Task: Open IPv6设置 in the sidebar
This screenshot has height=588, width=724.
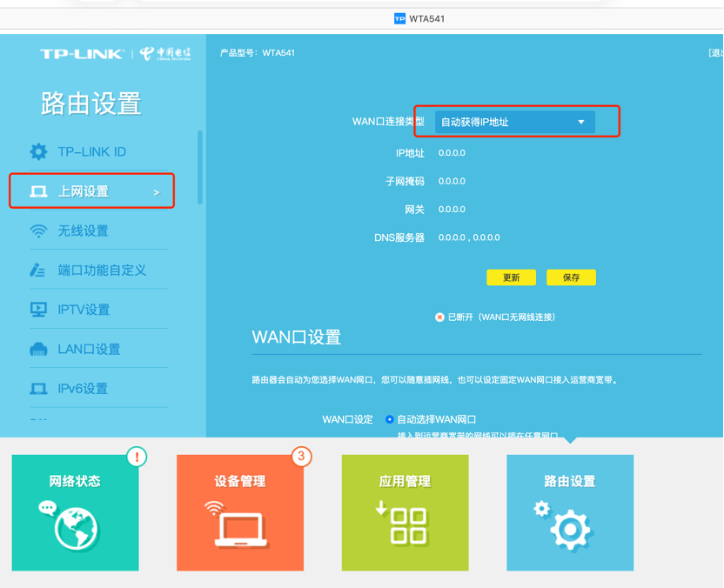Action: [x=99, y=389]
